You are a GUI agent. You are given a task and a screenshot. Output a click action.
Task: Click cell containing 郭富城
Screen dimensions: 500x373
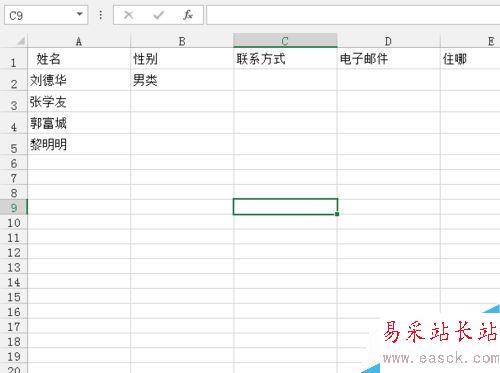point(79,123)
